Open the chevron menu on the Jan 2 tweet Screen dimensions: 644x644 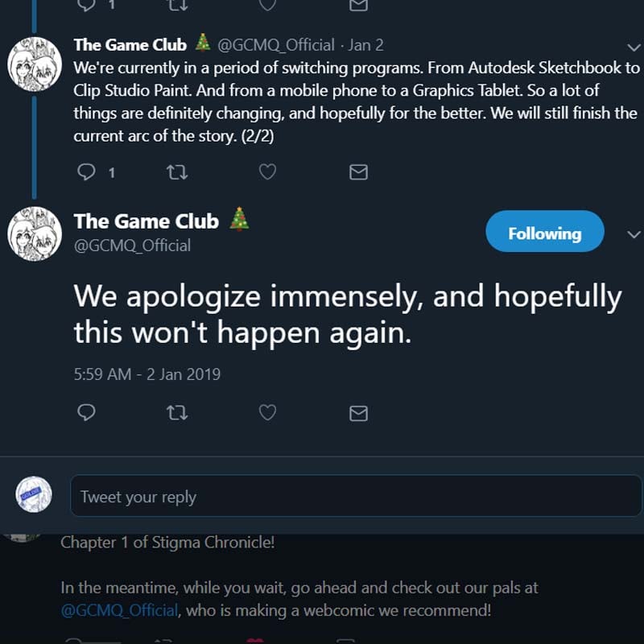click(634, 47)
